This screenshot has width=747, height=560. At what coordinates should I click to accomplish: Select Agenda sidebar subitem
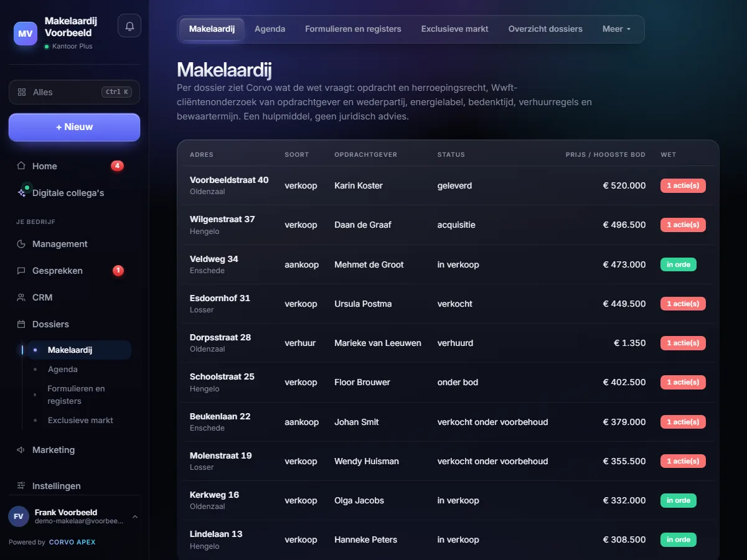[79, 370]
